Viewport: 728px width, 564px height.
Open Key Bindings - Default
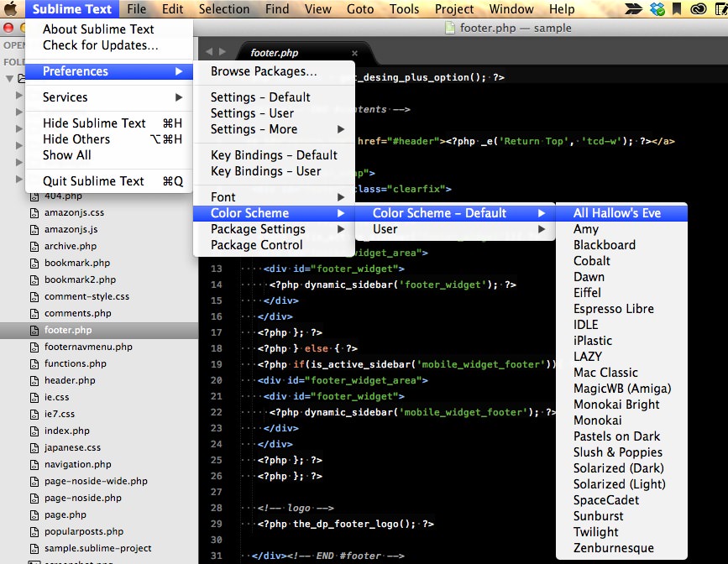pyautogui.click(x=274, y=155)
